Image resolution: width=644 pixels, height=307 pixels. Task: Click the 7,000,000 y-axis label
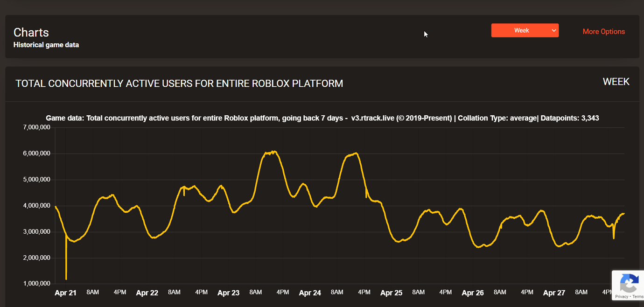point(36,127)
